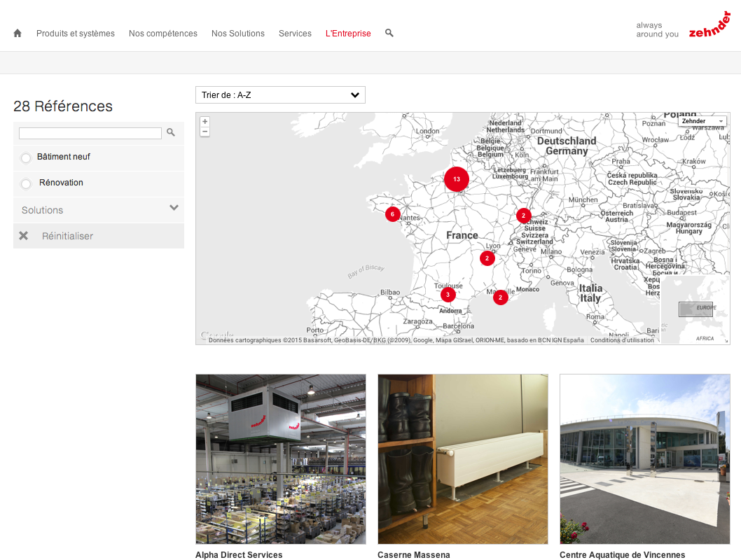The image size is (741, 560).
Task: Submit the references search magnifier
Action: [x=171, y=133]
